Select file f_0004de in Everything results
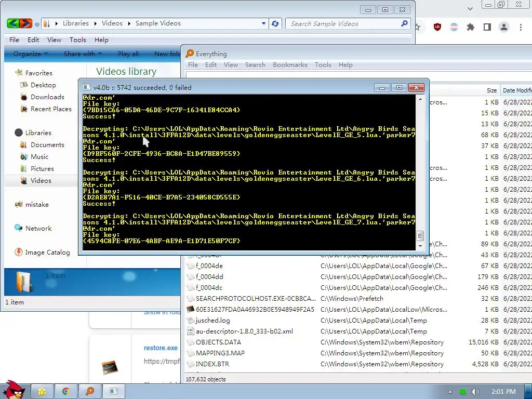The width and height of the screenshot is (532, 399). tap(209, 266)
